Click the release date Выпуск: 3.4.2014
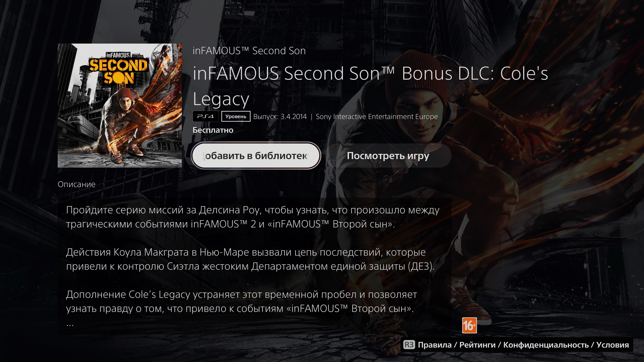The image size is (644, 362). 280,117
